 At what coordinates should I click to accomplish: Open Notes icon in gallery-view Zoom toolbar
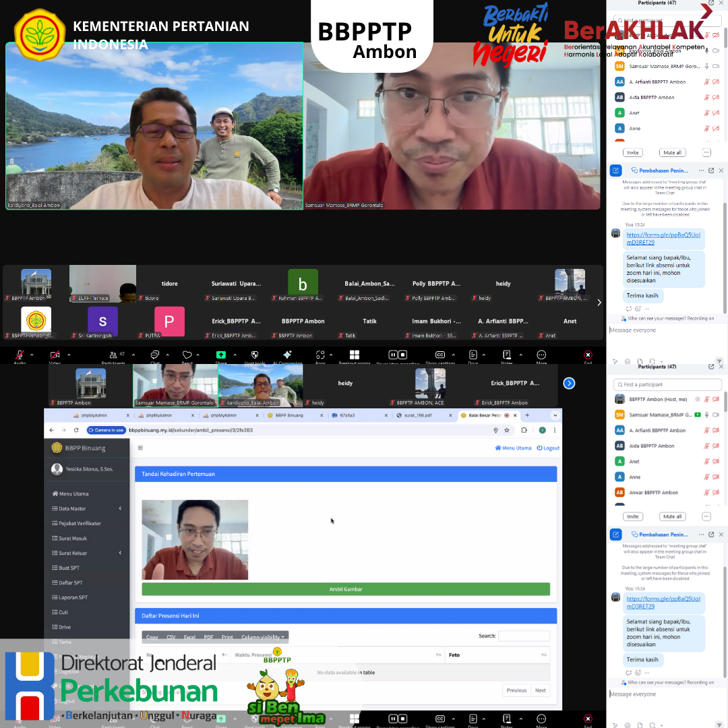tap(506, 355)
